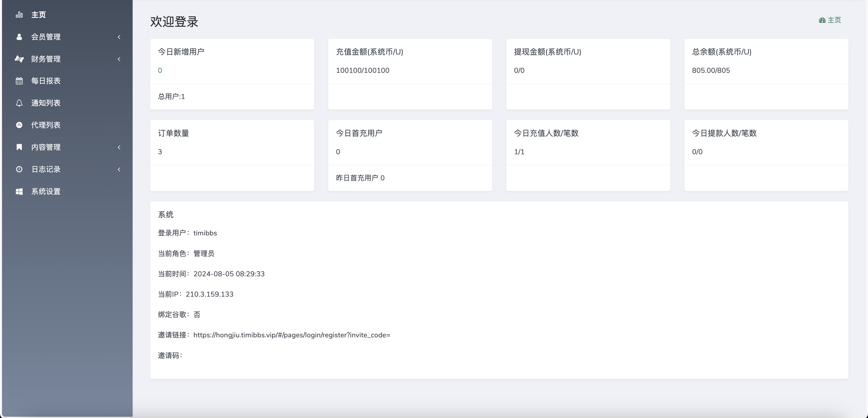Click the dashboard icon in the top-right breadcrumb

822,20
